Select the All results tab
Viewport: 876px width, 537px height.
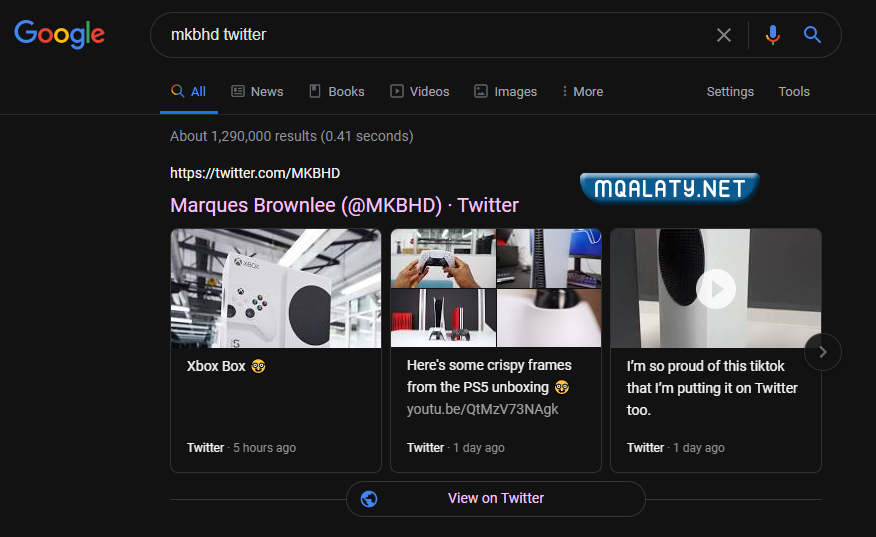point(189,92)
